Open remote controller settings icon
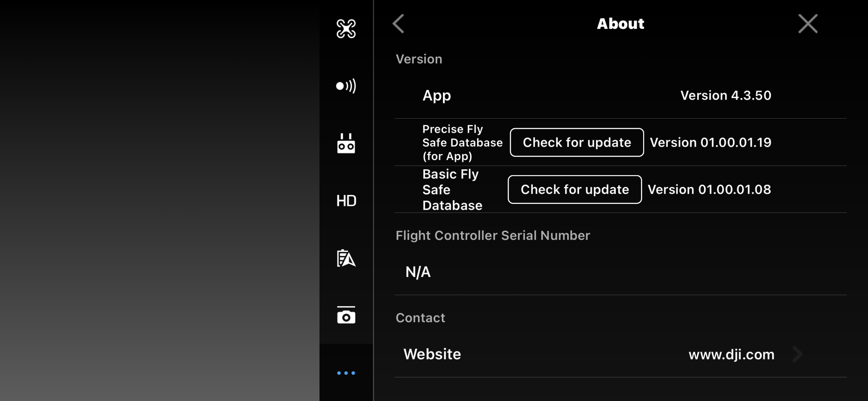Image resolution: width=868 pixels, height=401 pixels. pyautogui.click(x=346, y=143)
